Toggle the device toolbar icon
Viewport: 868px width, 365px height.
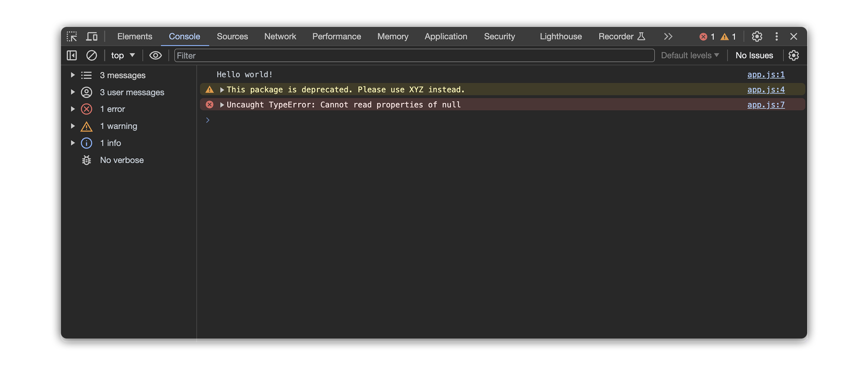[x=92, y=37]
